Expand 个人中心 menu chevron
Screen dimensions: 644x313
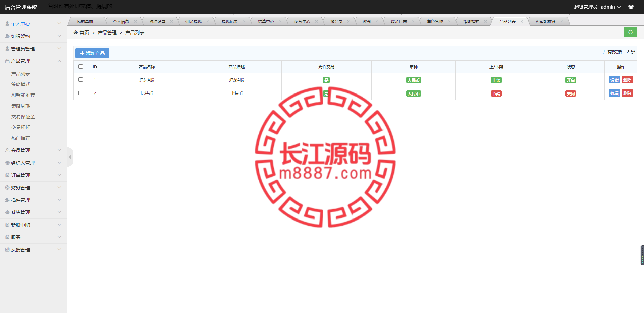click(59, 24)
